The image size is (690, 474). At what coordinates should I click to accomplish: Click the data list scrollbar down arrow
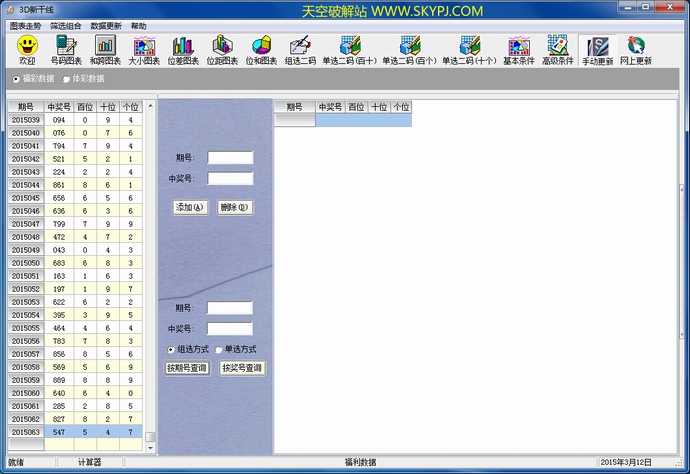[x=150, y=447]
